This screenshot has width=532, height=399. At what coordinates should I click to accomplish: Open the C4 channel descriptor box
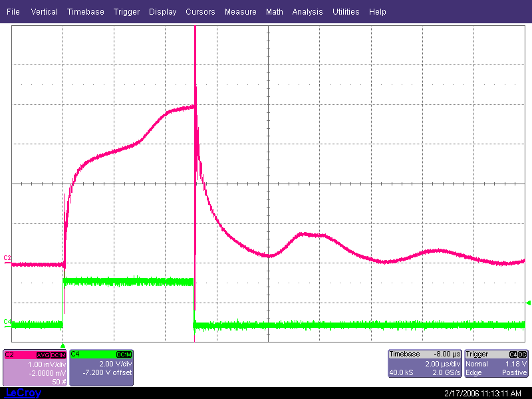tap(102, 368)
